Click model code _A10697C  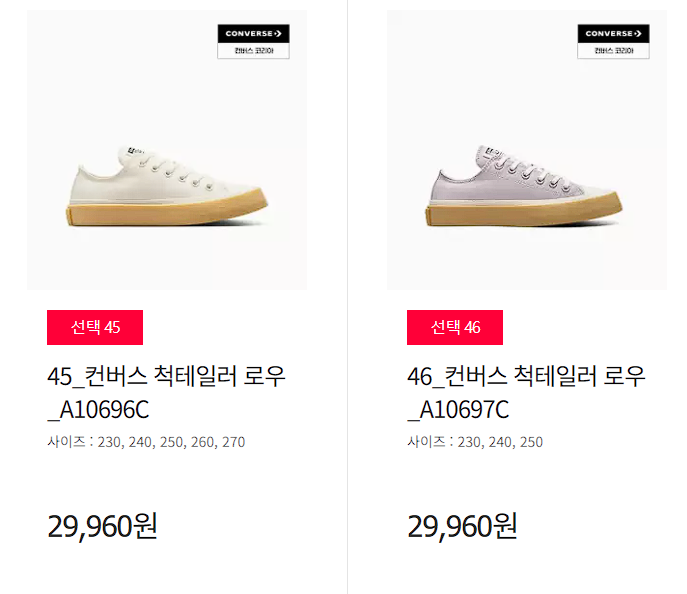458,410
